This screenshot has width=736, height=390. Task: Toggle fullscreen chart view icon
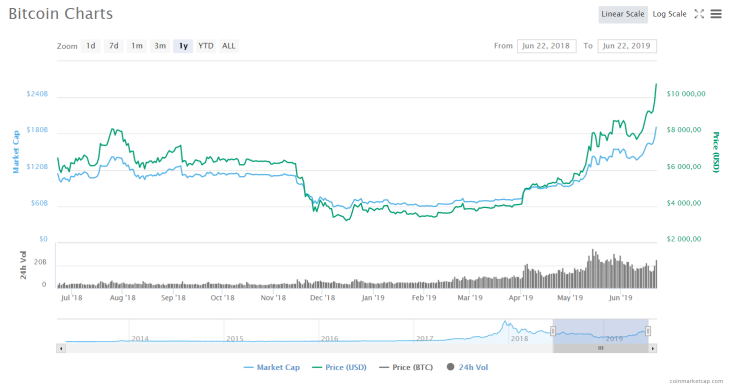(699, 14)
